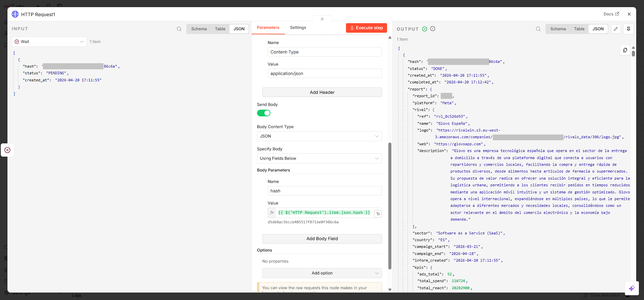Viewport: 644px width, 300px height.
Task: Click the "https://glovoapp.com" web value
Action: coord(459,144)
